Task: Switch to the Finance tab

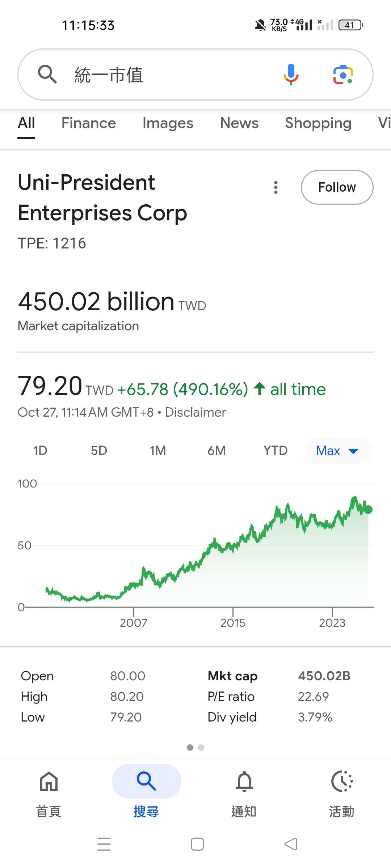Action: pyautogui.click(x=89, y=123)
